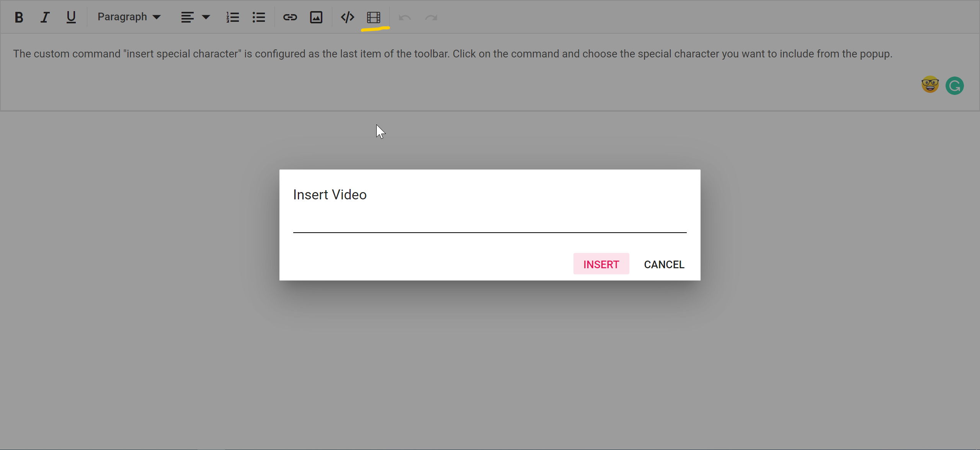Screen dimensions: 980x450
Task: Click the redo arrow icon
Action: (431, 18)
